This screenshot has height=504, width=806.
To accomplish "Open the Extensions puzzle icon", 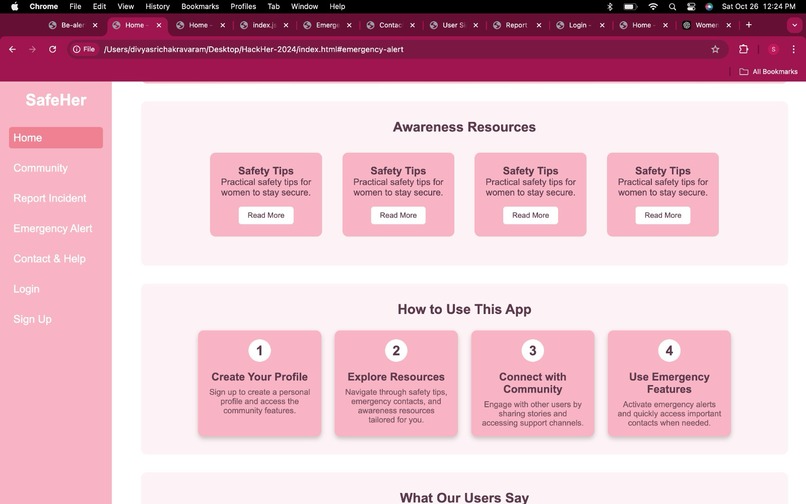I will click(743, 49).
